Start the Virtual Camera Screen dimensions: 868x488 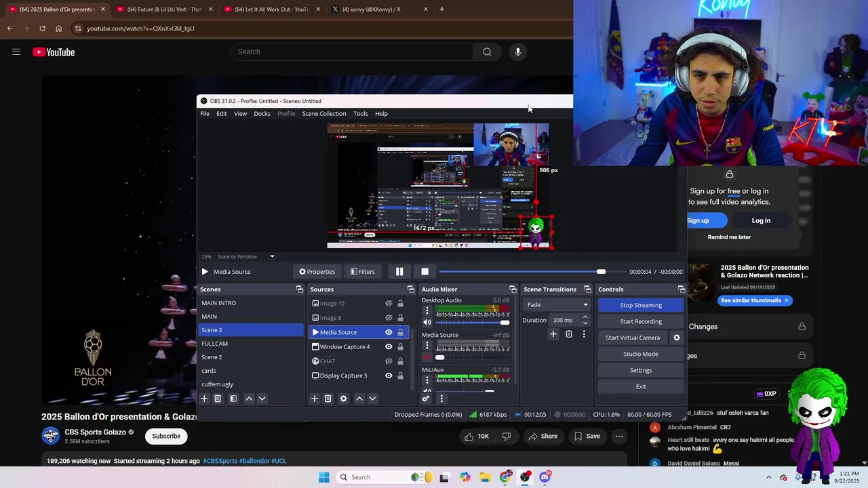click(x=633, y=338)
